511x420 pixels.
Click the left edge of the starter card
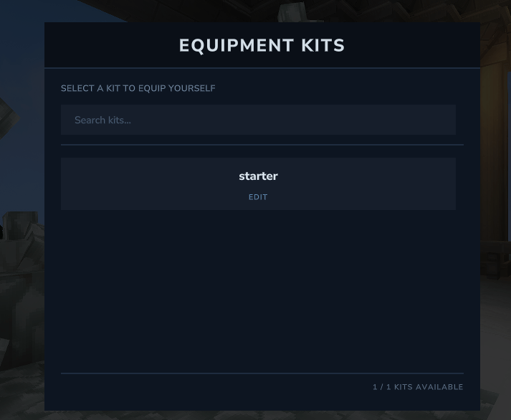tap(66, 183)
